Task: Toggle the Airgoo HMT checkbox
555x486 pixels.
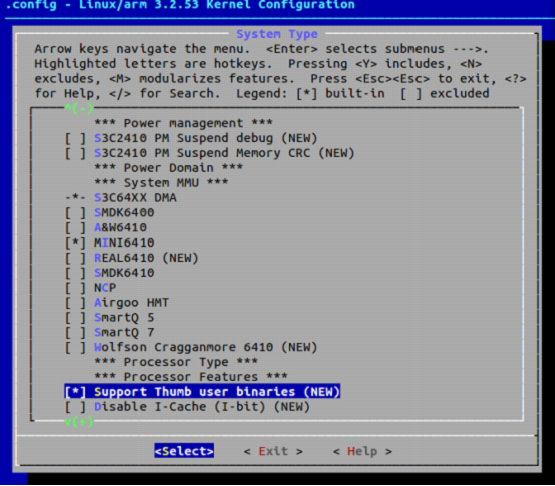Action: click(75, 303)
